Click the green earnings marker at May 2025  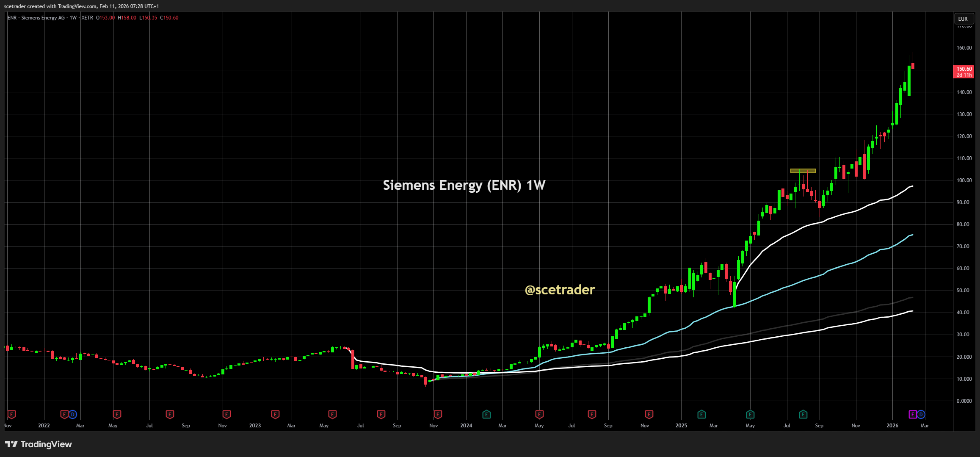tap(750, 414)
